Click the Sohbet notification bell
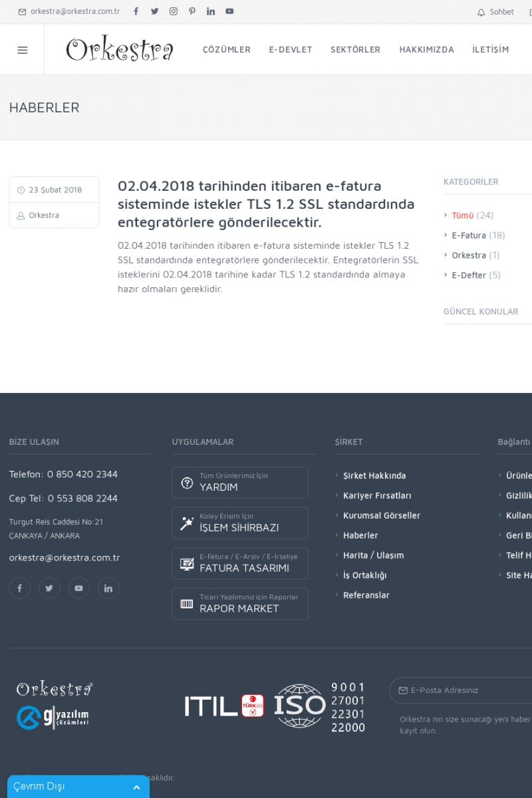The height and width of the screenshot is (798, 532). [x=481, y=12]
